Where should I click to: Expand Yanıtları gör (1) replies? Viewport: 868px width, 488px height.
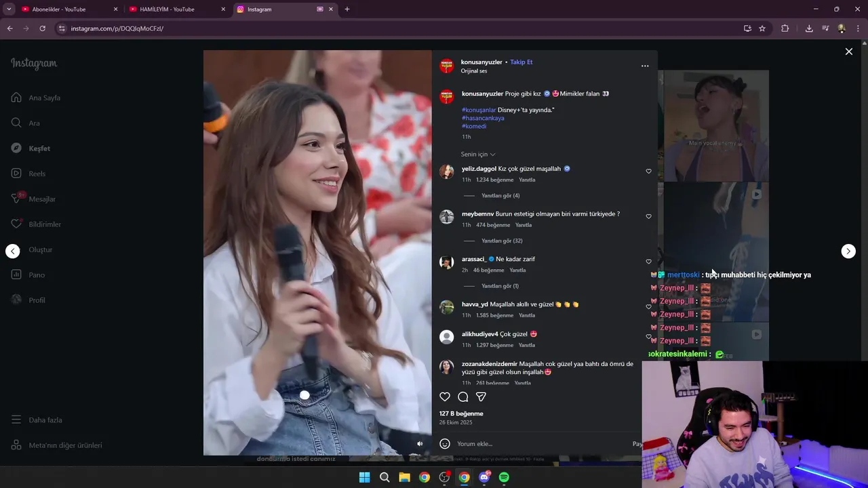tap(500, 286)
